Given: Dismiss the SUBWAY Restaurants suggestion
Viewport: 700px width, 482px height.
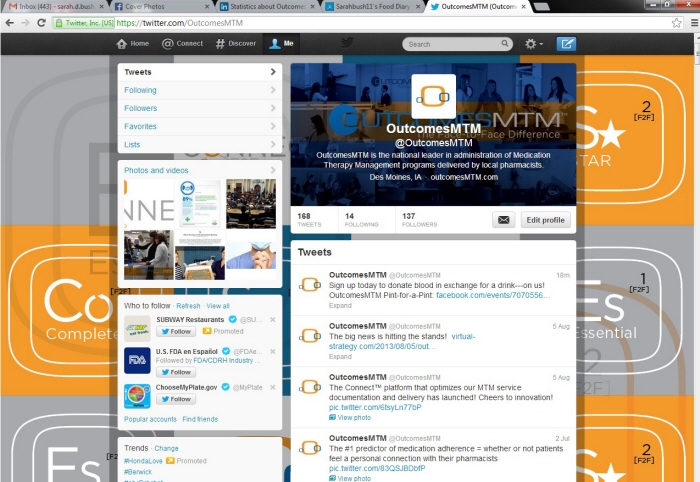Looking at the screenshot, I should coord(274,320).
